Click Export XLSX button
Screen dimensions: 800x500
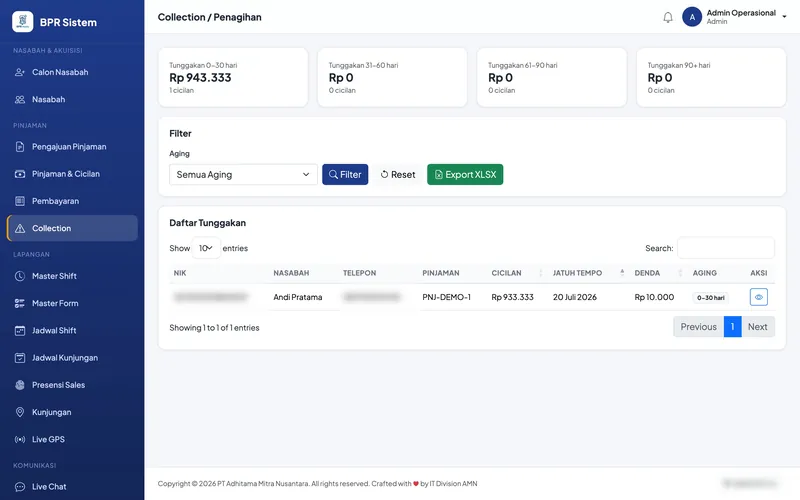[465, 174]
